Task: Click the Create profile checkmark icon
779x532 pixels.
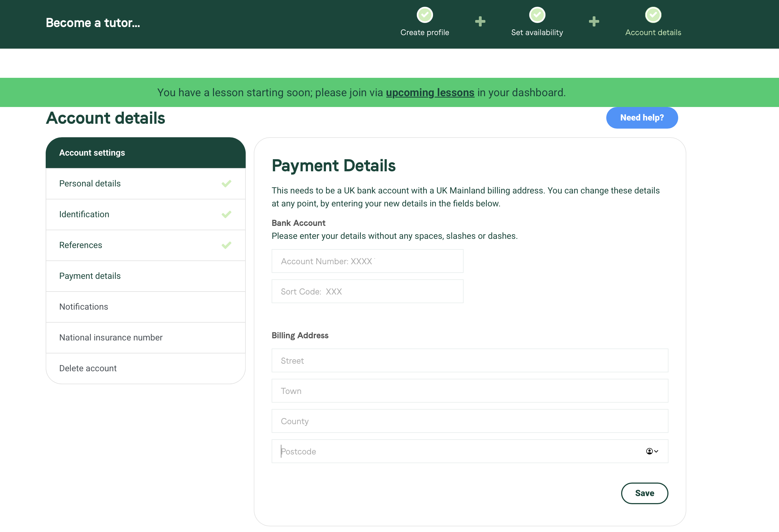Action: (425, 15)
